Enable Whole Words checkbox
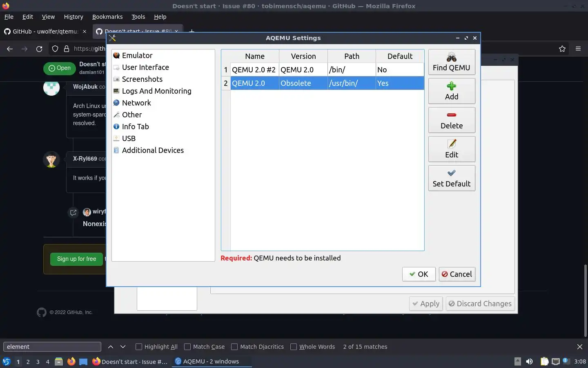This screenshot has height=368, width=588. 294,347
